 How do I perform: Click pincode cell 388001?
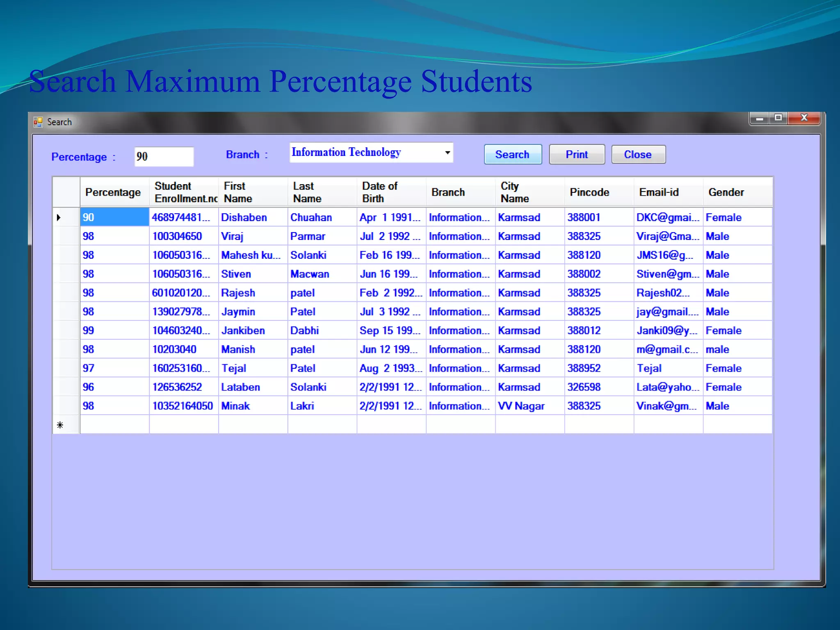pos(599,217)
